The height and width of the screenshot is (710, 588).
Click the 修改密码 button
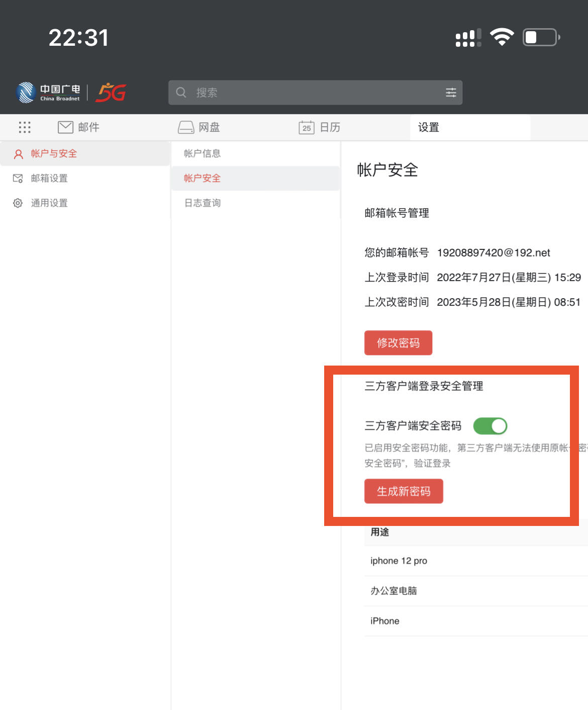[x=398, y=342]
